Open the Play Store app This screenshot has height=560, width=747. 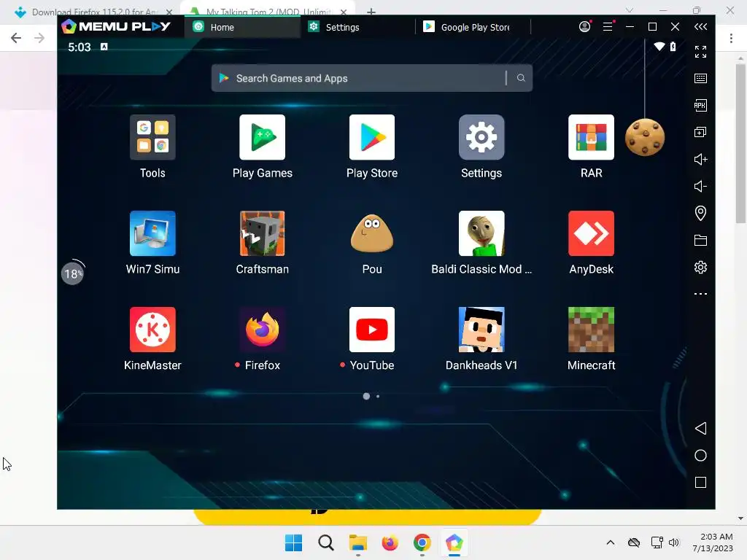tap(371, 137)
